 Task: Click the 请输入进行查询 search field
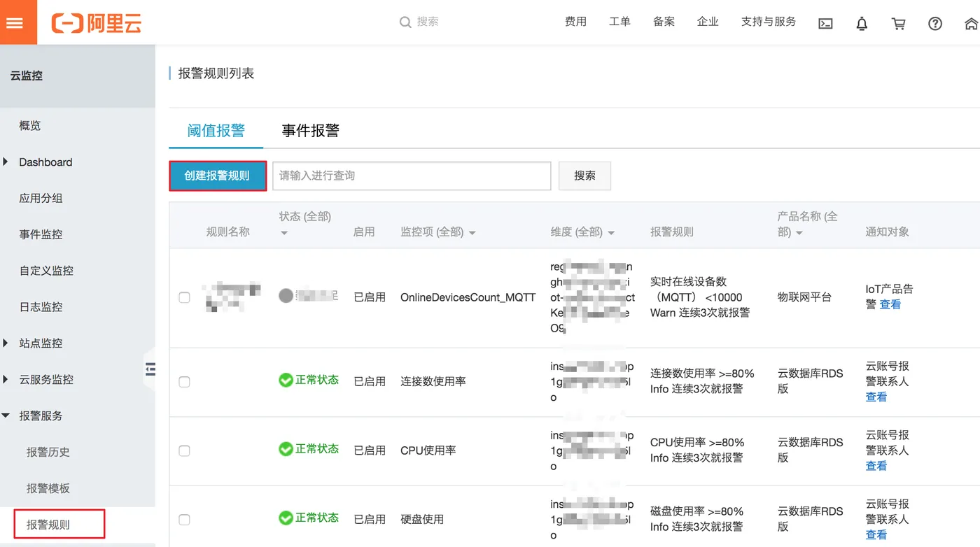click(x=412, y=176)
